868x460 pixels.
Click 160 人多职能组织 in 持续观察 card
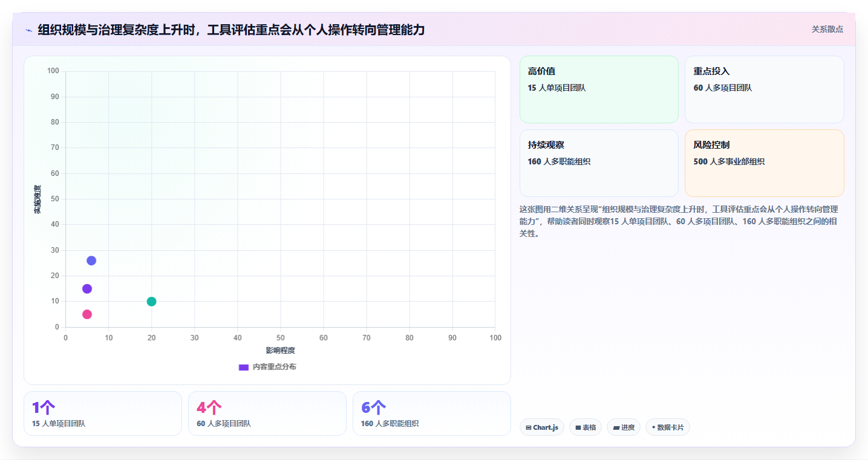point(559,161)
